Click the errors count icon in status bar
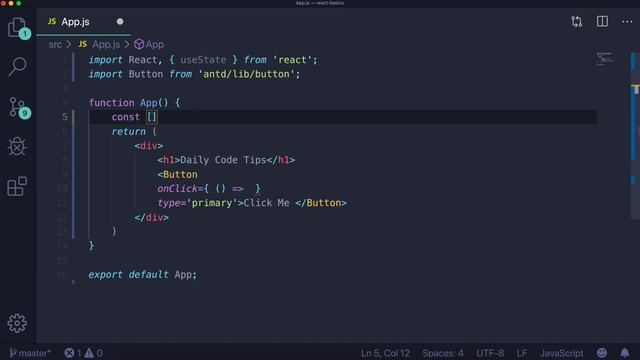This screenshot has width=640, height=360. click(x=69, y=353)
